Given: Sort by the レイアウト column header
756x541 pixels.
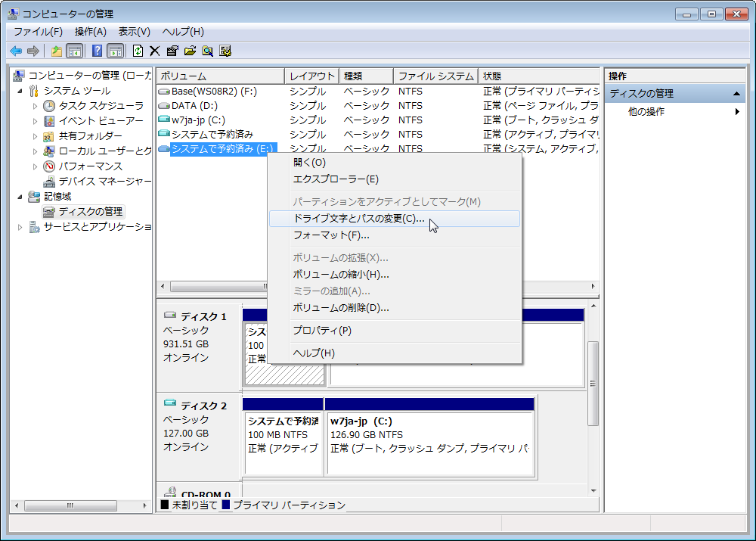Looking at the screenshot, I should tap(312, 76).
